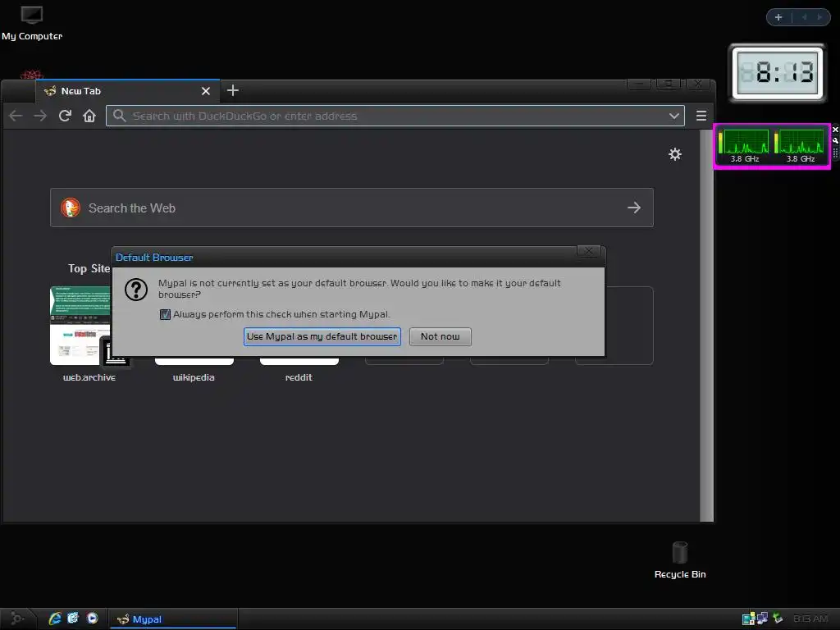Click the taskbar clock
The width and height of the screenshot is (840, 630).
coord(810,619)
